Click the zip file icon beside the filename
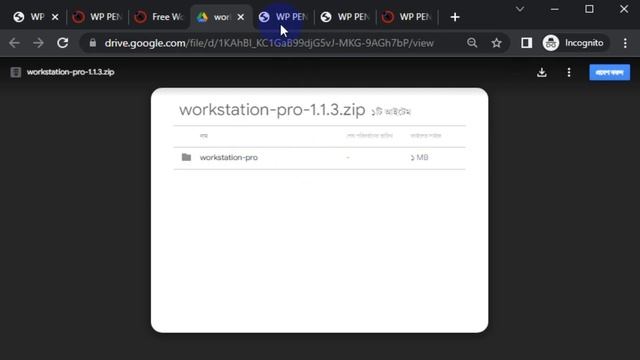 pos(16,72)
